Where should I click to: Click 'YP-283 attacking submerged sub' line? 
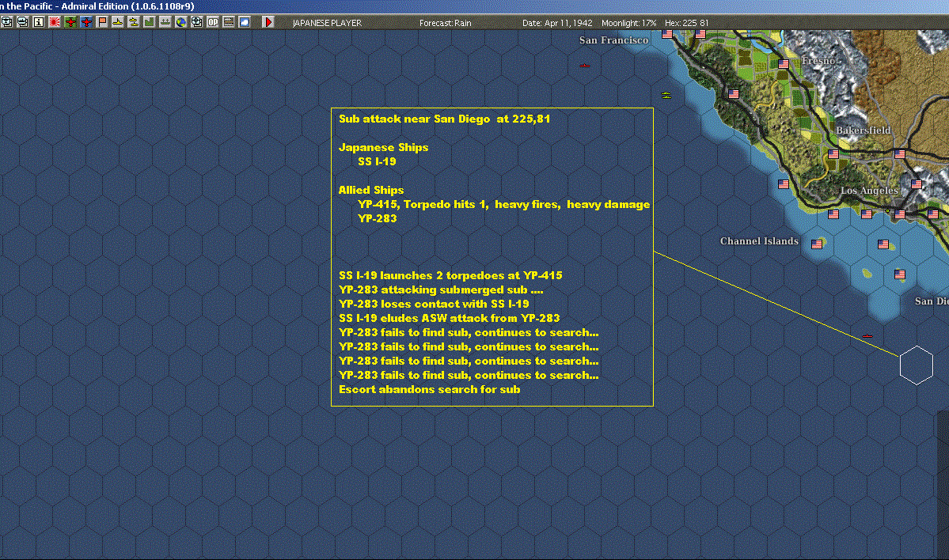pos(441,289)
